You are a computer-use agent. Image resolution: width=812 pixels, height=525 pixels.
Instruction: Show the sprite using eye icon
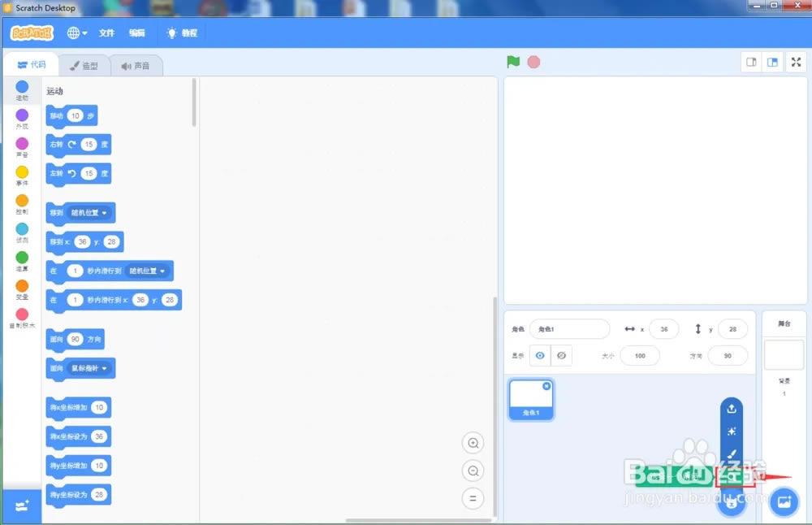coord(540,355)
